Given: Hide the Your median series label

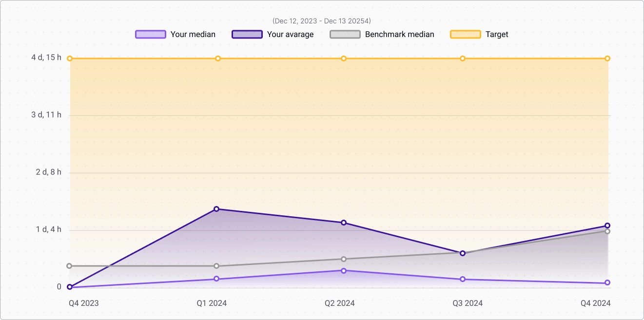Looking at the screenshot, I should click(x=193, y=34).
